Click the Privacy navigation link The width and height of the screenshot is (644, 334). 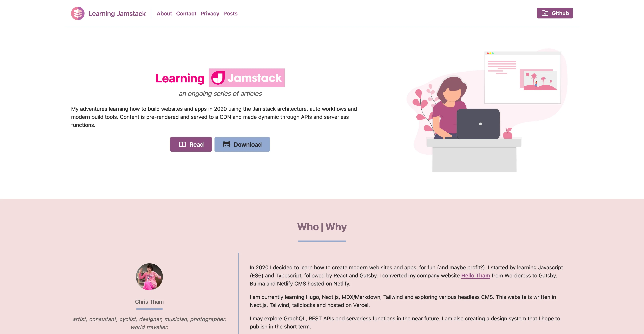tap(209, 13)
